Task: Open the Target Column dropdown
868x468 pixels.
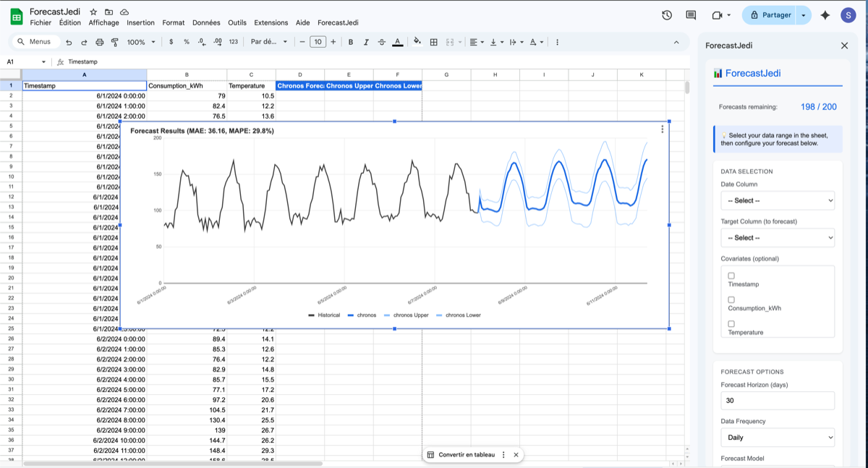Action: pyautogui.click(x=777, y=237)
